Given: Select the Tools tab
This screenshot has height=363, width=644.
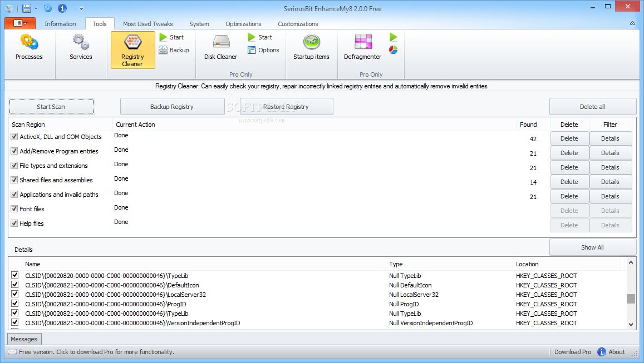Looking at the screenshot, I should (x=100, y=24).
